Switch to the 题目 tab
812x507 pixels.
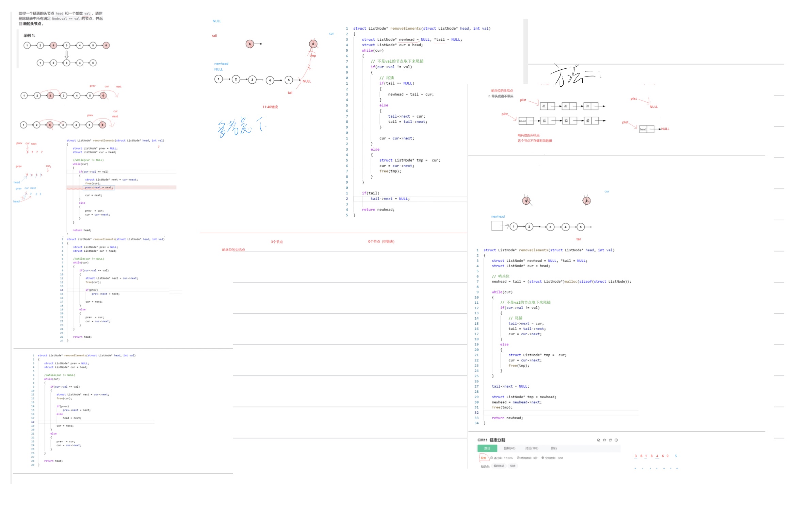pos(487,448)
